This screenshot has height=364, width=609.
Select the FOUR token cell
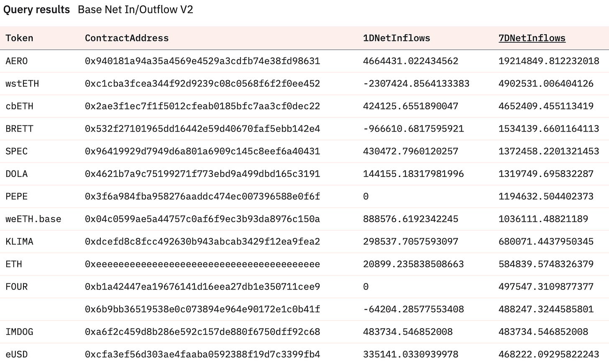[17, 287]
